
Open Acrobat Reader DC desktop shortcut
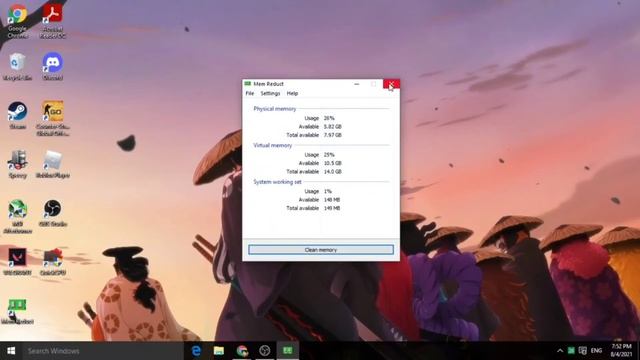(x=52, y=21)
